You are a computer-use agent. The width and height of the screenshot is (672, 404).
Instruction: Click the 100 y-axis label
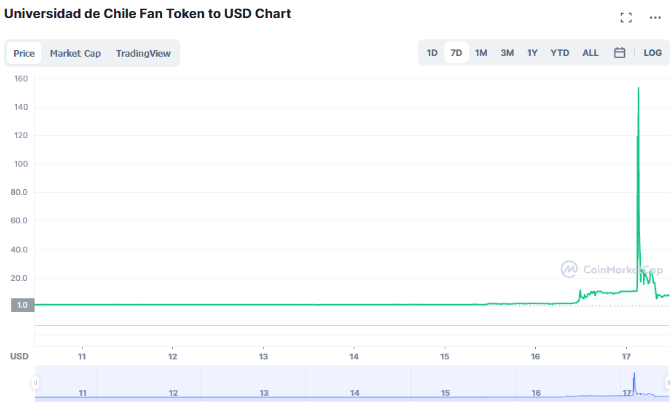tap(21, 164)
